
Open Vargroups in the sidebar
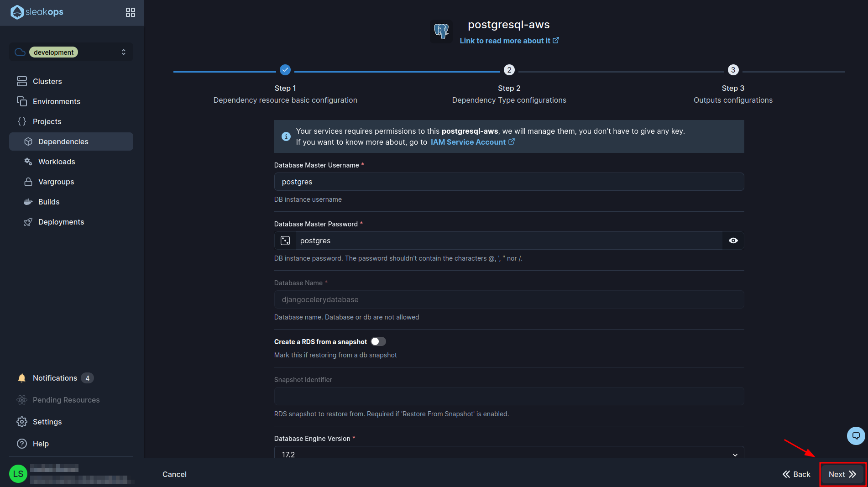coord(71,182)
